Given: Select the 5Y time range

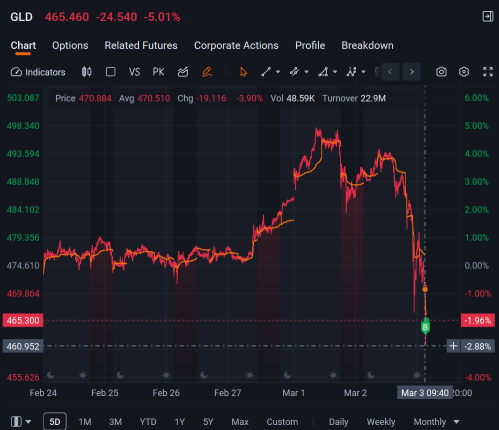Looking at the screenshot, I should point(208,422).
